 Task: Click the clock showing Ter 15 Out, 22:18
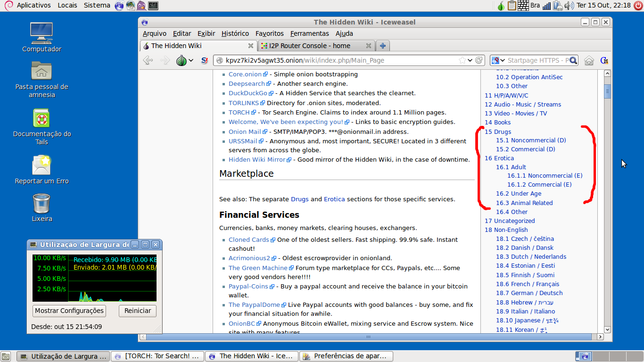point(603,6)
